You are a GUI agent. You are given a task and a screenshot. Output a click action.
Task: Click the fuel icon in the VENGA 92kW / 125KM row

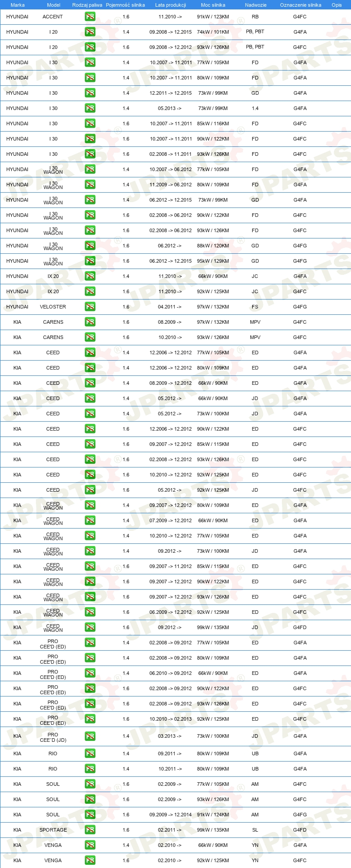[x=90, y=860]
